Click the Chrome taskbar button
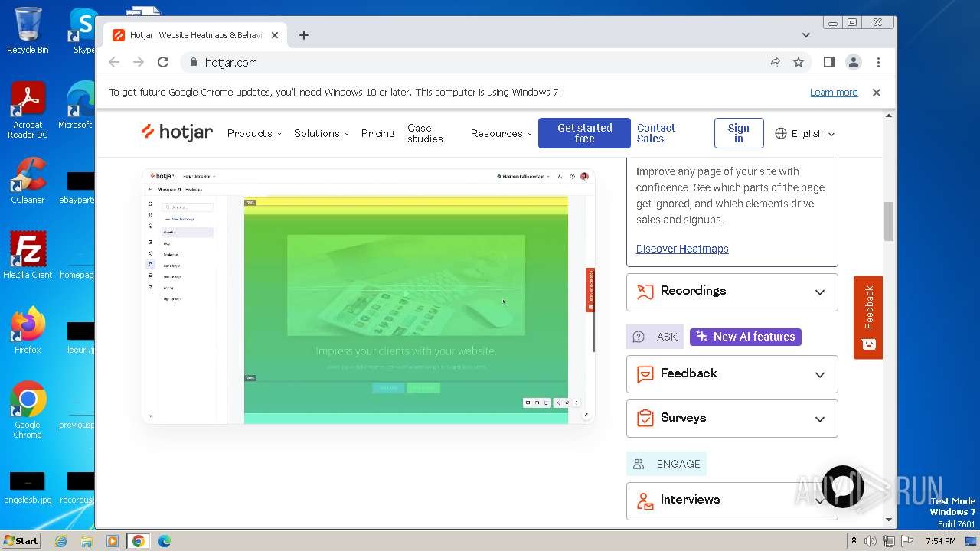Viewport: 980px width, 551px height. click(x=139, y=541)
